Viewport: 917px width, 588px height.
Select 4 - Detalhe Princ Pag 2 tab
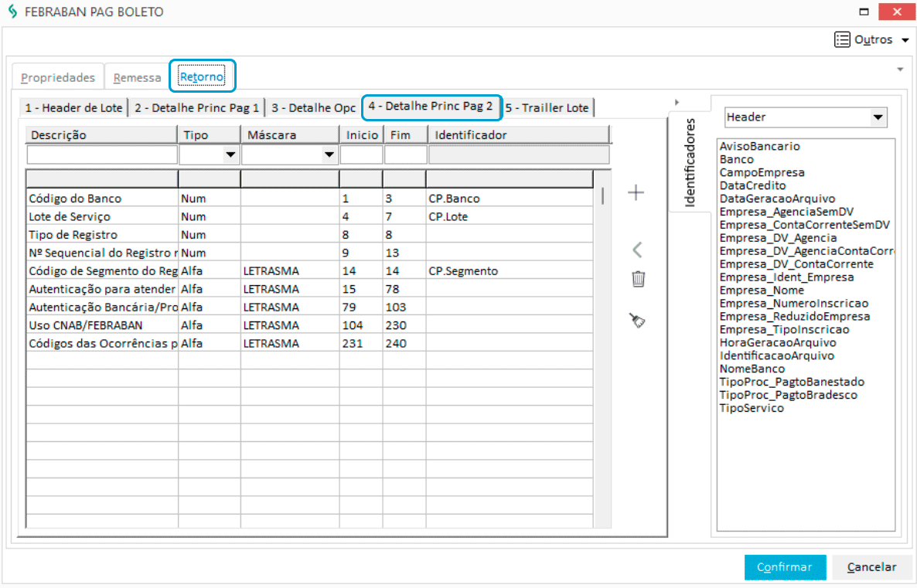click(431, 107)
